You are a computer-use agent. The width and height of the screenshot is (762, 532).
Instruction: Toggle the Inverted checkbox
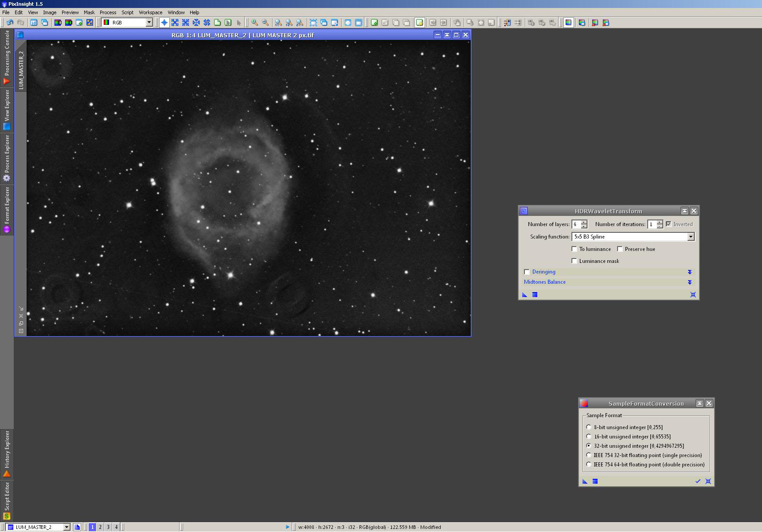pyautogui.click(x=668, y=224)
